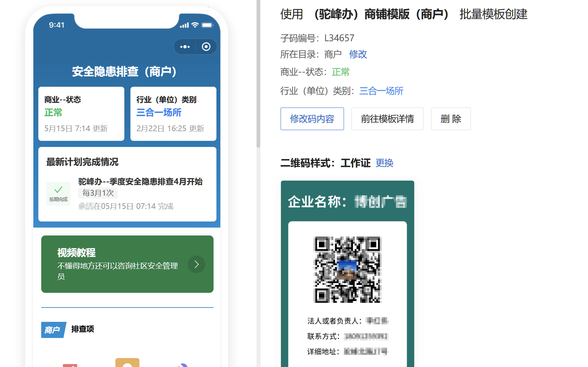Viewport: 588px width, 367px height.
Task: Click the 联系方式 row on badge
Action: pyautogui.click(x=348, y=336)
